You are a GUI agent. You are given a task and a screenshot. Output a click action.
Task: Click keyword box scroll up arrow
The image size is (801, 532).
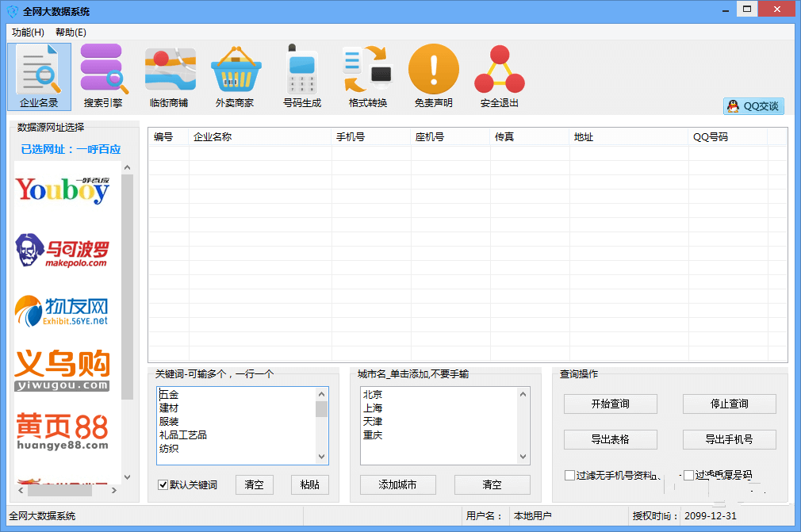coord(321,393)
